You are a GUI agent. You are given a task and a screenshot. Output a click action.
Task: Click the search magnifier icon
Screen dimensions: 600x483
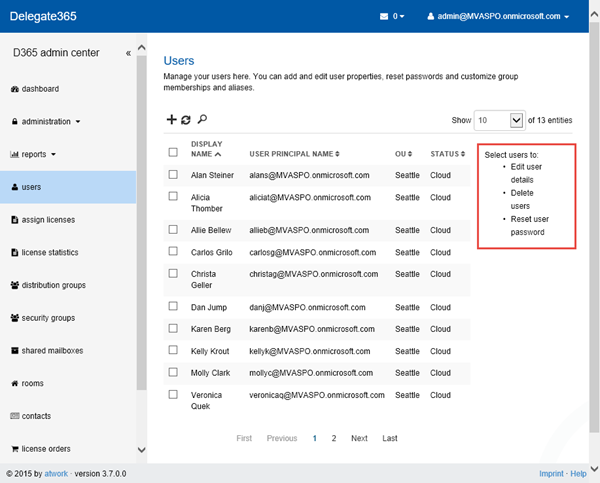pyautogui.click(x=202, y=120)
